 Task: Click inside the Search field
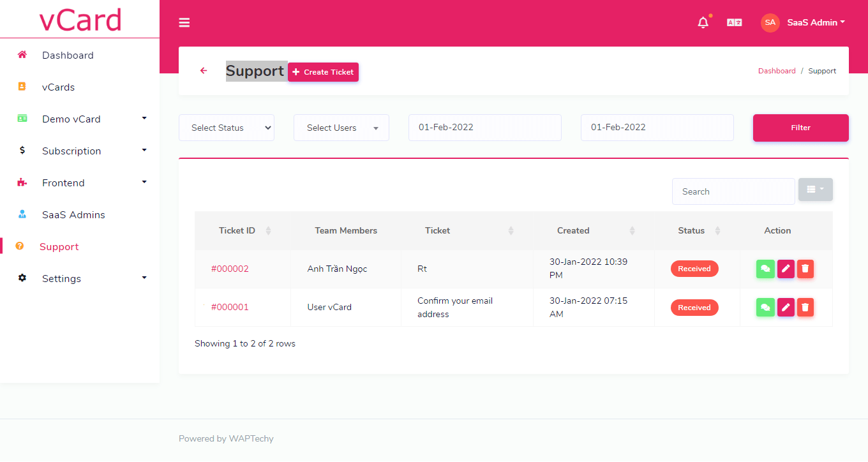point(733,191)
